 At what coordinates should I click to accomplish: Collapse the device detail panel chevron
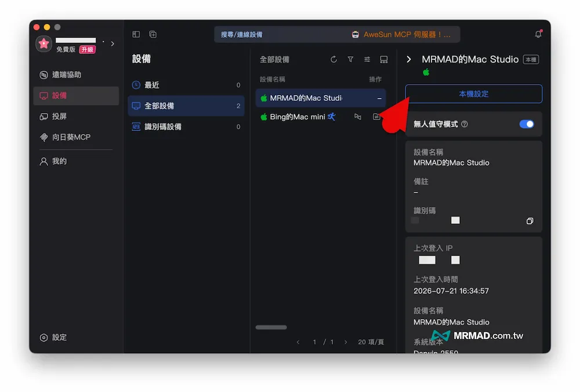click(x=409, y=60)
